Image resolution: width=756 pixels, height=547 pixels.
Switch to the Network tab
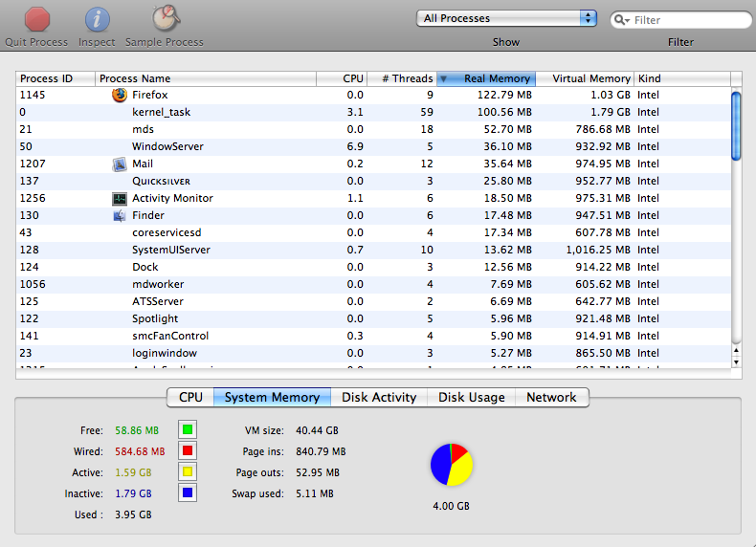(551, 397)
